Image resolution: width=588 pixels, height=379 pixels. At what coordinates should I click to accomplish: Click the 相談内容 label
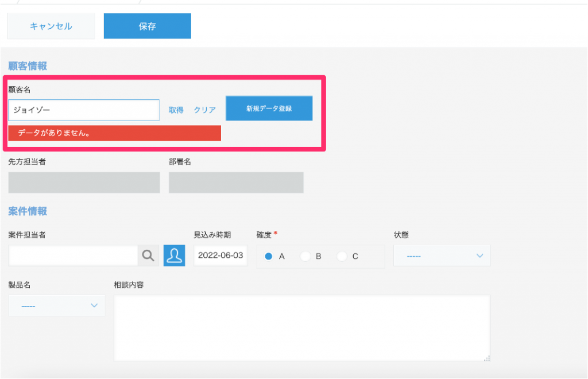tap(129, 285)
